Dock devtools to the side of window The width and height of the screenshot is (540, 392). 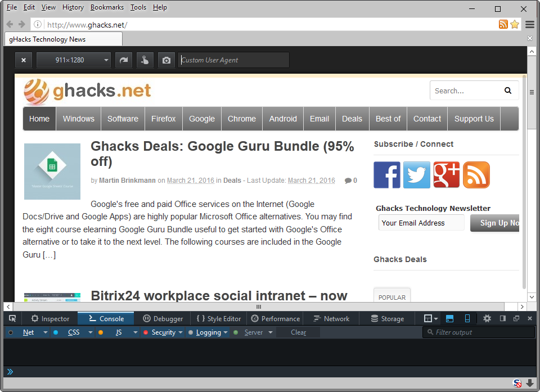(x=503, y=318)
